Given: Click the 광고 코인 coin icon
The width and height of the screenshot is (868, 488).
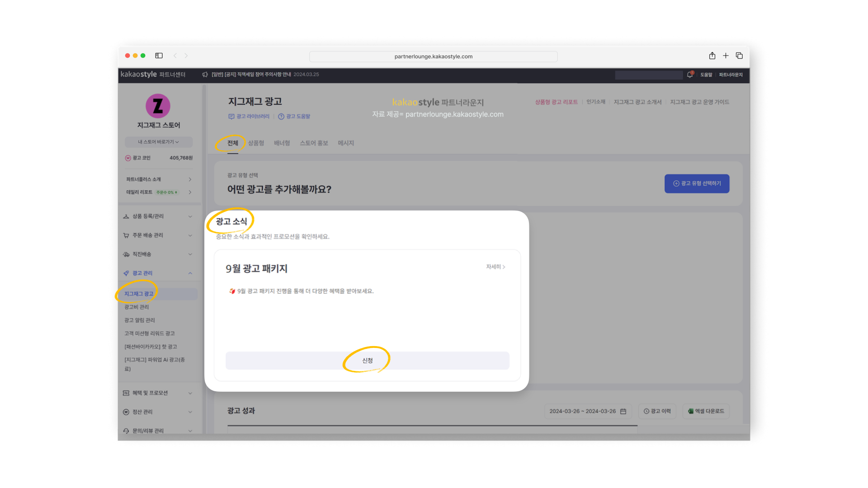Looking at the screenshot, I should click(x=128, y=158).
